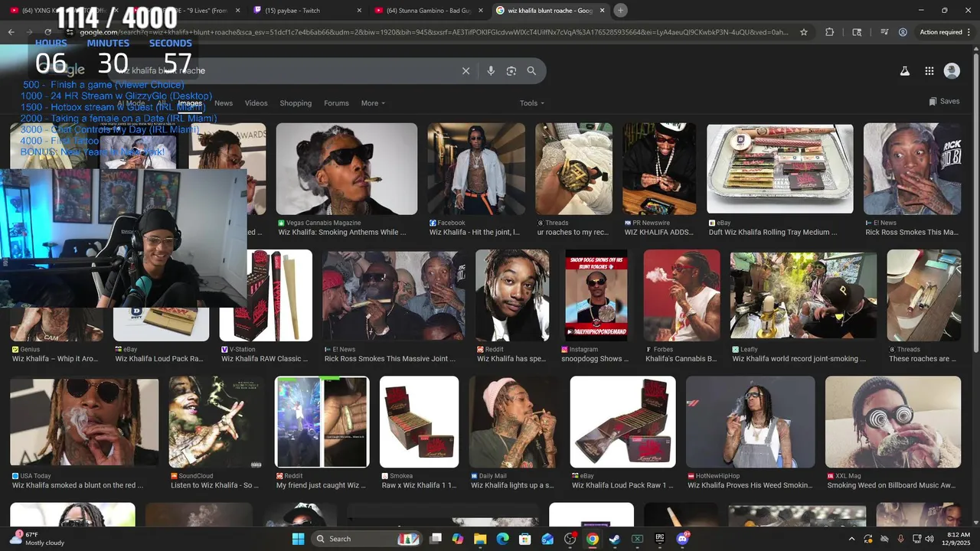Open the Saves collection link
The width and height of the screenshot is (980, 551).
click(x=944, y=101)
